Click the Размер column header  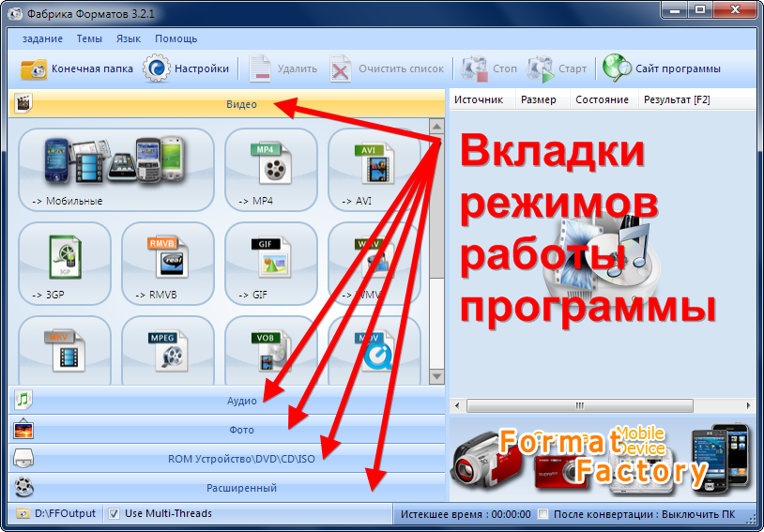[x=542, y=99]
